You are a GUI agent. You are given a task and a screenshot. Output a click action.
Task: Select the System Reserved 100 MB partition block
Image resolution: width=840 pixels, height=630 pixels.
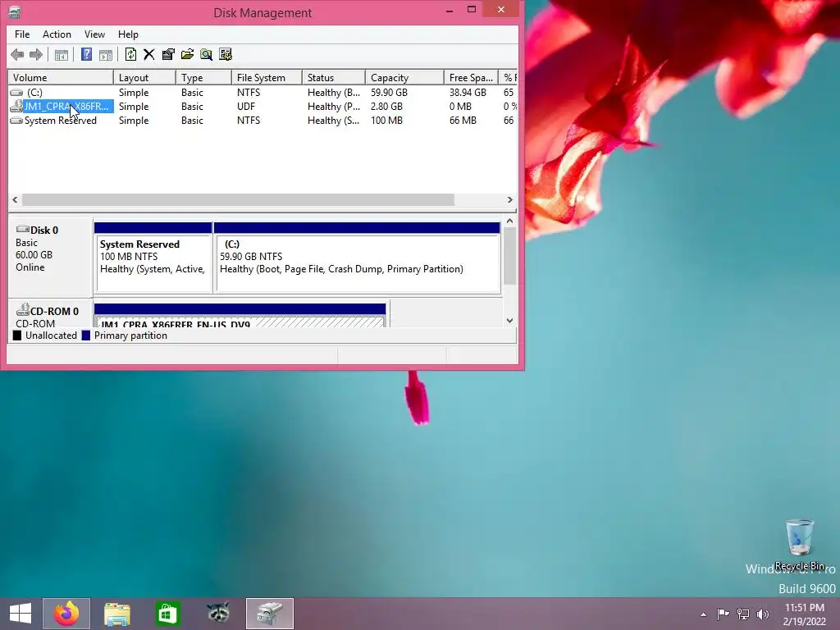pyautogui.click(x=153, y=258)
